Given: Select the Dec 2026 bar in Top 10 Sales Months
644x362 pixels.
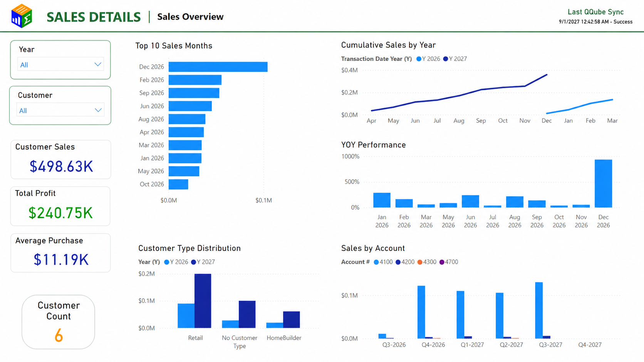Looking at the screenshot, I should click(x=218, y=67).
